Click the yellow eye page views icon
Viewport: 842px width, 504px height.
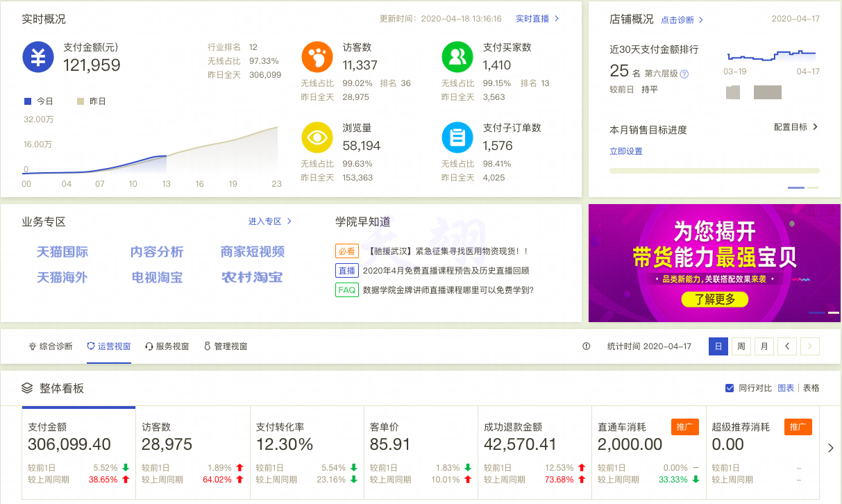click(x=317, y=137)
